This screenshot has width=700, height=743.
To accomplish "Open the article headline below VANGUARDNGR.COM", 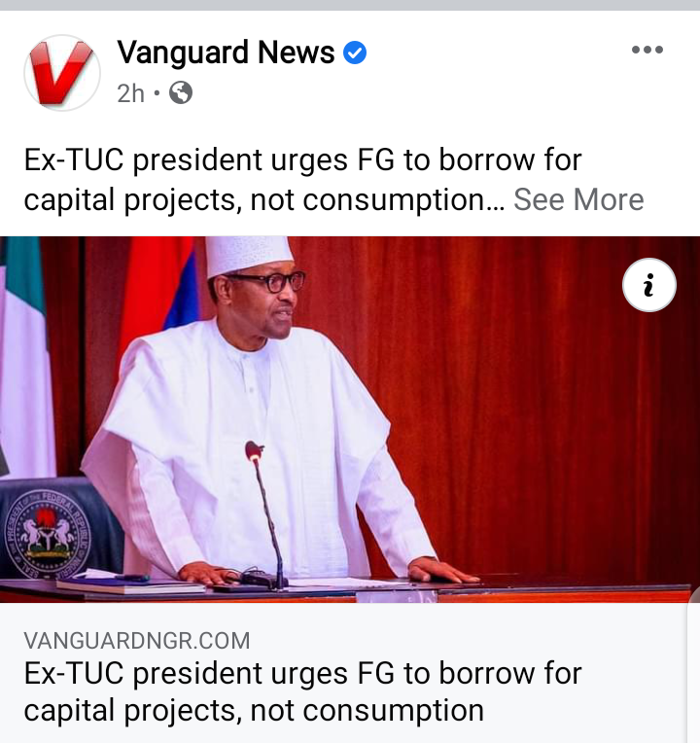I will (302, 691).
